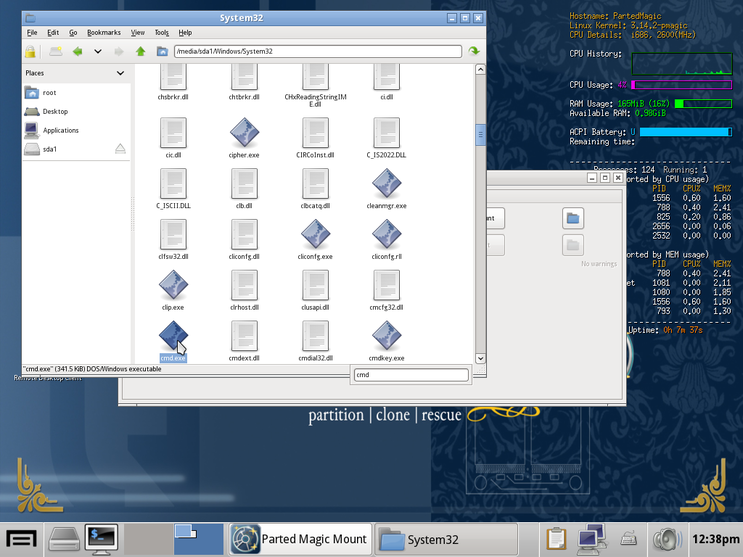Select the cmdial32.dll file
The height and width of the screenshot is (557, 743).
click(x=315, y=340)
